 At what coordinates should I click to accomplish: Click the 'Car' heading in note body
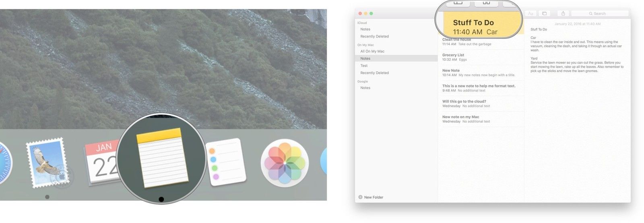tap(533, 38)
